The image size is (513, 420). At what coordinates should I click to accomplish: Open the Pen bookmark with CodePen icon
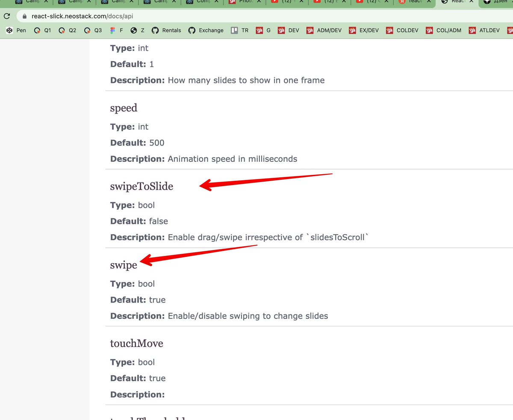coord(16,30)
